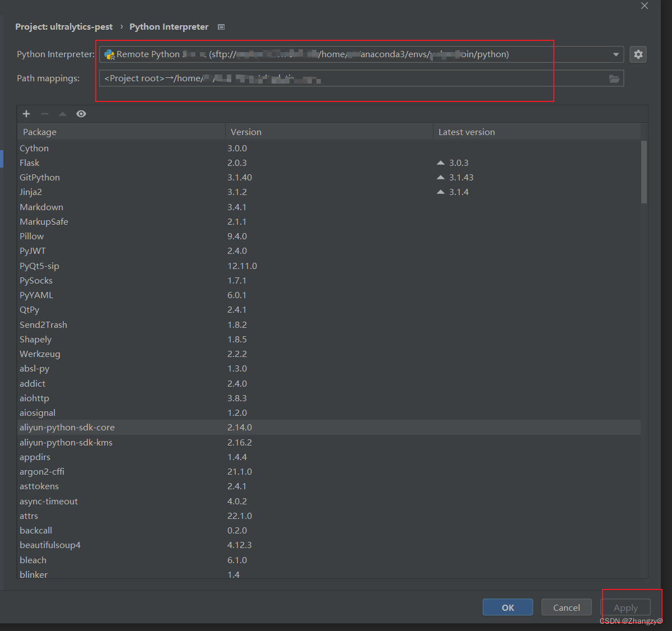
Task: Select the Jinja2 package row
Action: 329,192
